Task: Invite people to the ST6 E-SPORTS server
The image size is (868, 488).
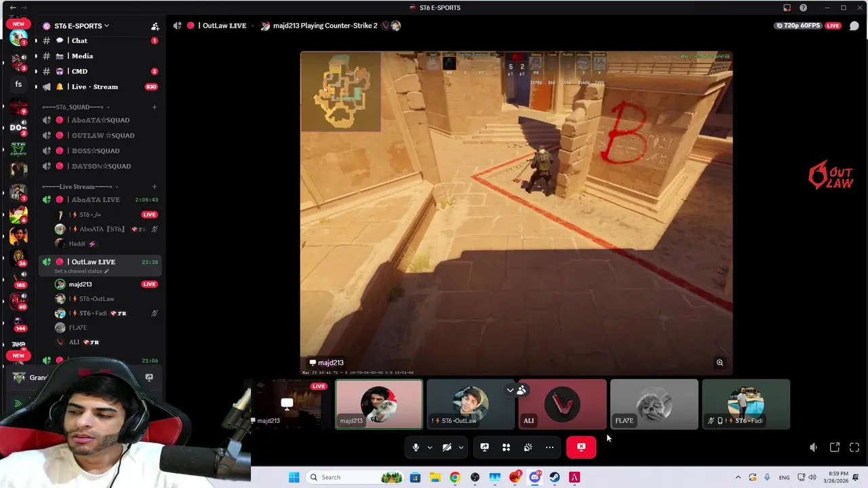Action: (x=155, y=26)
